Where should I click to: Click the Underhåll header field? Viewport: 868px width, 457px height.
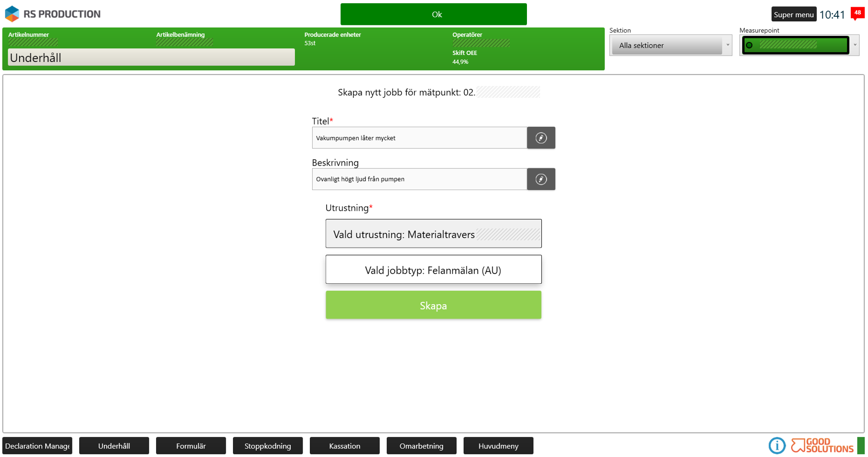coord(151,57)
